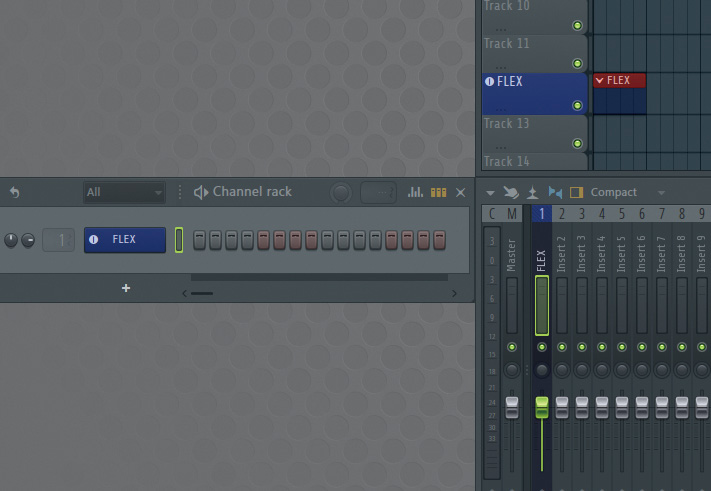Select mixer insert track 1
The image size is (711, 491).
click(542, 214)
